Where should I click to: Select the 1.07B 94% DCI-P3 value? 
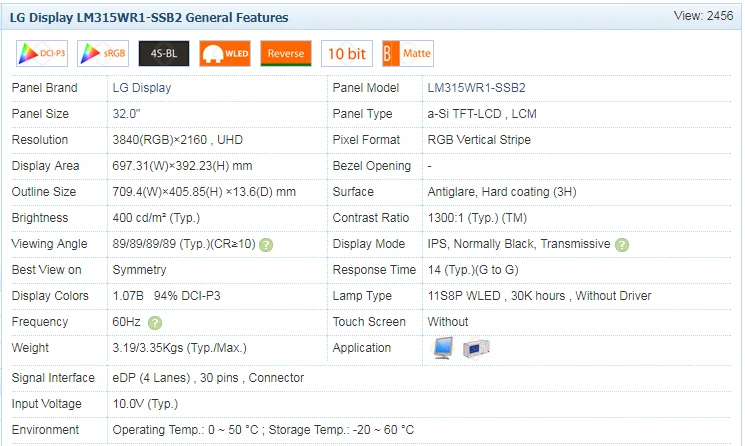tap(166, 296)
